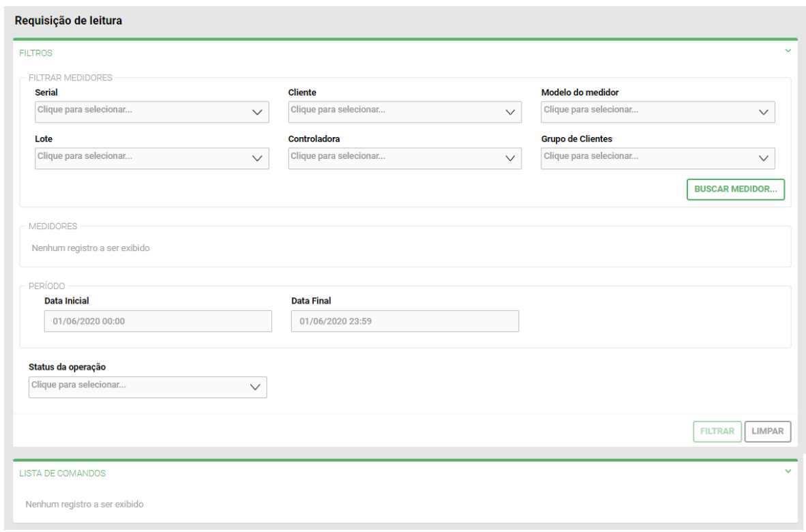This screenshot has width=806, height=532.
Task: Click the Data Final date field
Action: (x=404, y=321)
